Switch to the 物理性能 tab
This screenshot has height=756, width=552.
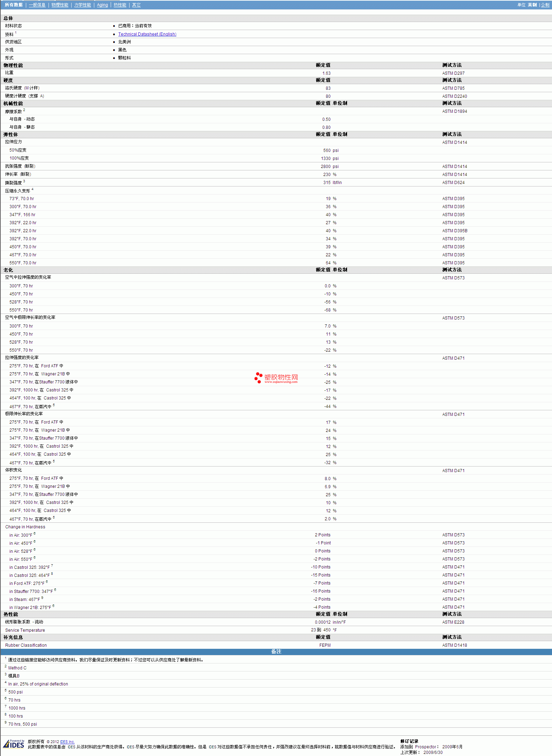coord(60,5)
